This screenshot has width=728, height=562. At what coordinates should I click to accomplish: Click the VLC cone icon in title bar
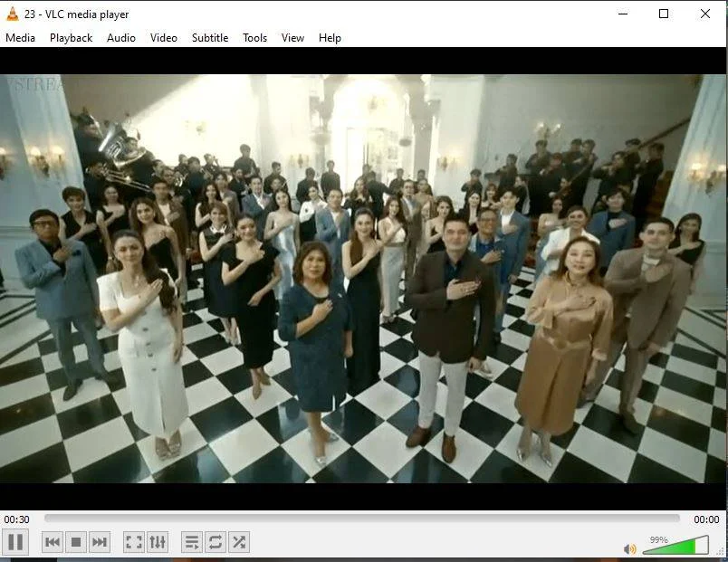click(x=13, y=14)
